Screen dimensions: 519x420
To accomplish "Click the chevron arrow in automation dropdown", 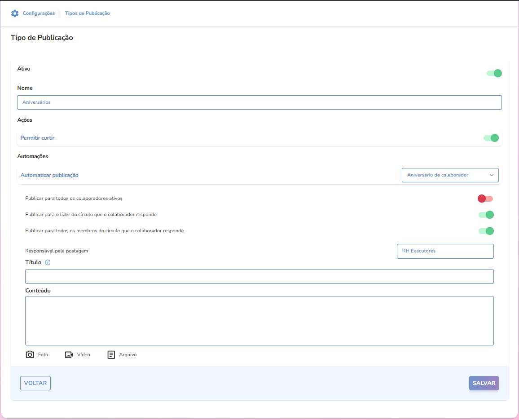I will point(491,175).
